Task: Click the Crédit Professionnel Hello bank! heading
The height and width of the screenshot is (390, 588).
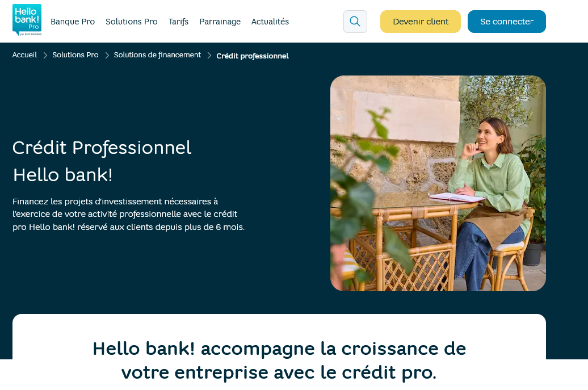Action: pyautogui.click(x=102, y=161)
